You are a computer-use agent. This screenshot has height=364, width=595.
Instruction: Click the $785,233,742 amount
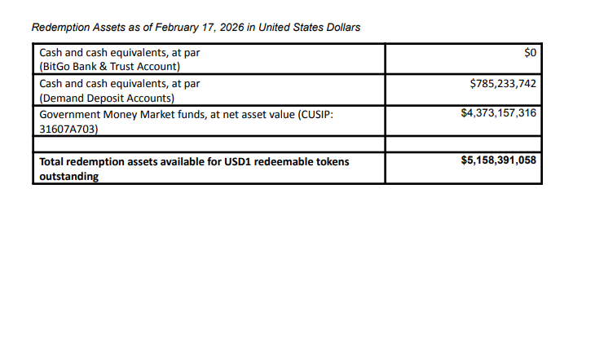coord(503,83)
